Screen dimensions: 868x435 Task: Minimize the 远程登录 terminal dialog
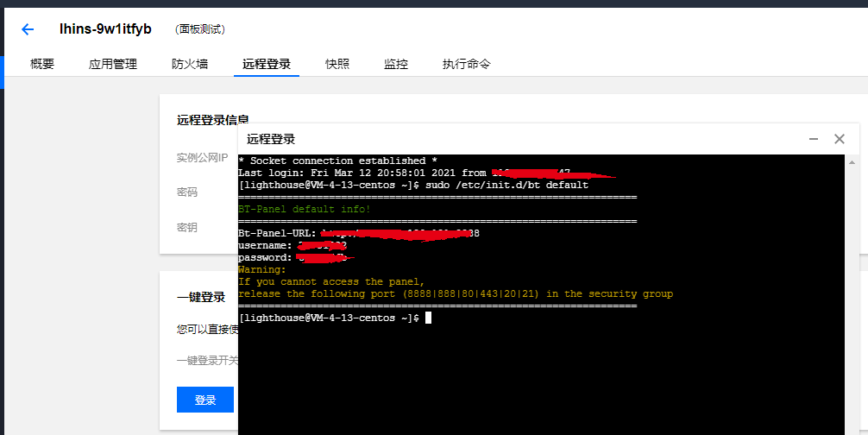(x=813, y=139)
